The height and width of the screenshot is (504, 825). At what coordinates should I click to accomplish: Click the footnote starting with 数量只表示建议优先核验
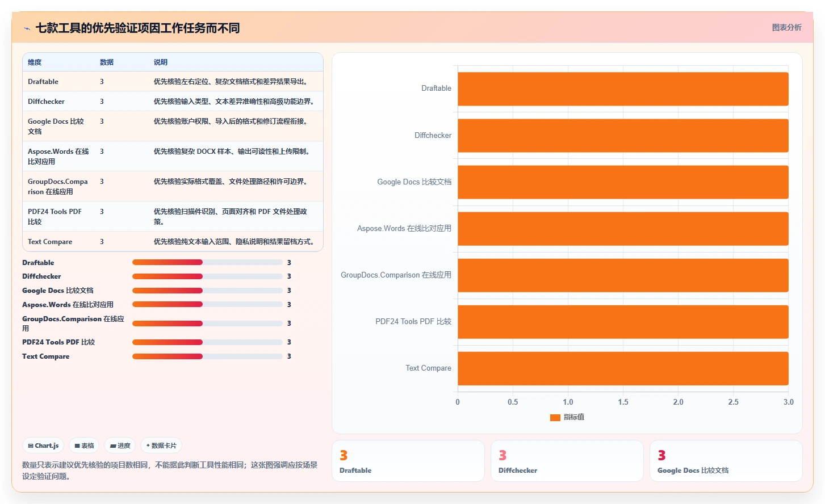click(170, 471)
